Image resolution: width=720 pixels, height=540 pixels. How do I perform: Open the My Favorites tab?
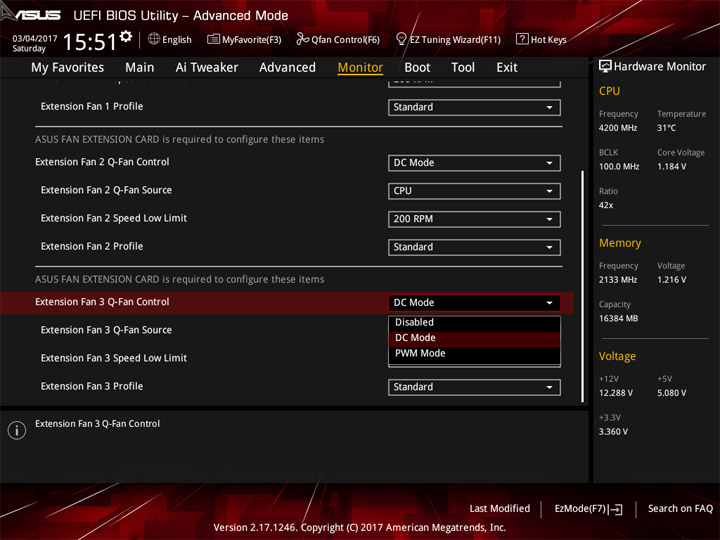pyautogui.click(x=68, y=68)
